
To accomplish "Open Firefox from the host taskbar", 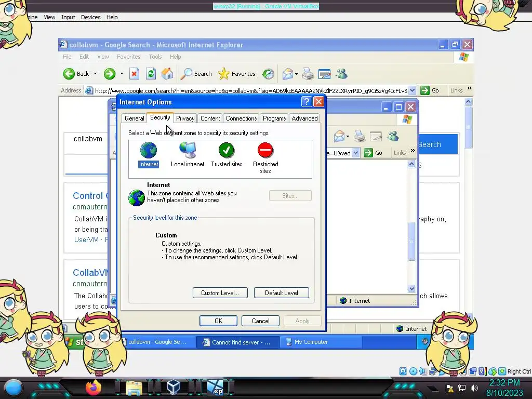I will click(94, 388).
